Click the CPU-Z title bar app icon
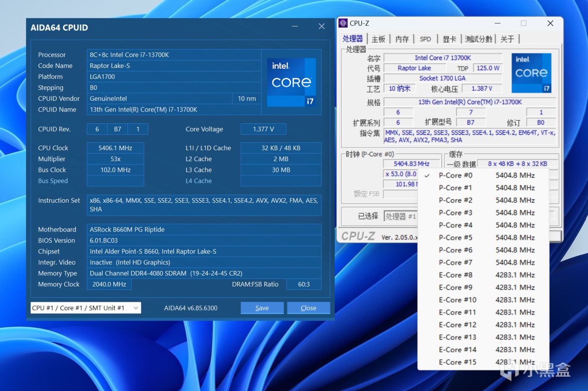Viewport: 588px width, 391px height. pos(343,23)
